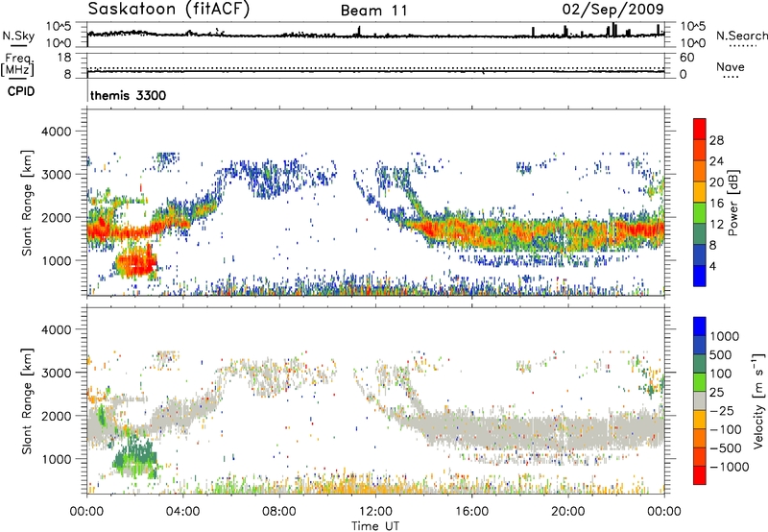
Task: Select the 'Velocity [m s-1]' colorbar title
Action: 758,400
